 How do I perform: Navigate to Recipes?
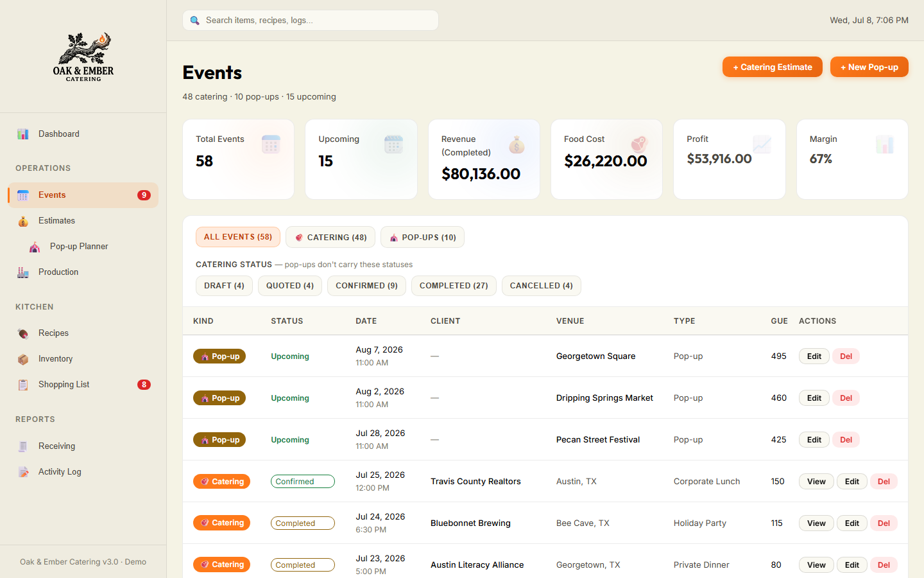point(83,333)
